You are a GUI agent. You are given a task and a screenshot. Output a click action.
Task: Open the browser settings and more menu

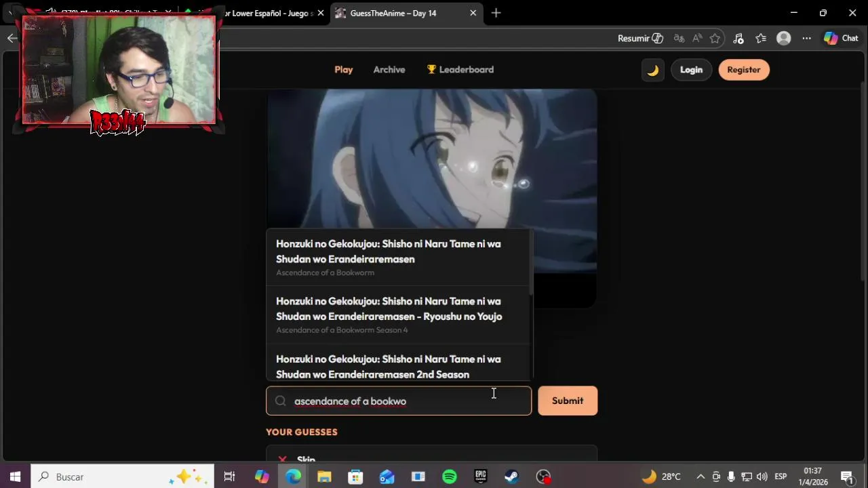806,39
